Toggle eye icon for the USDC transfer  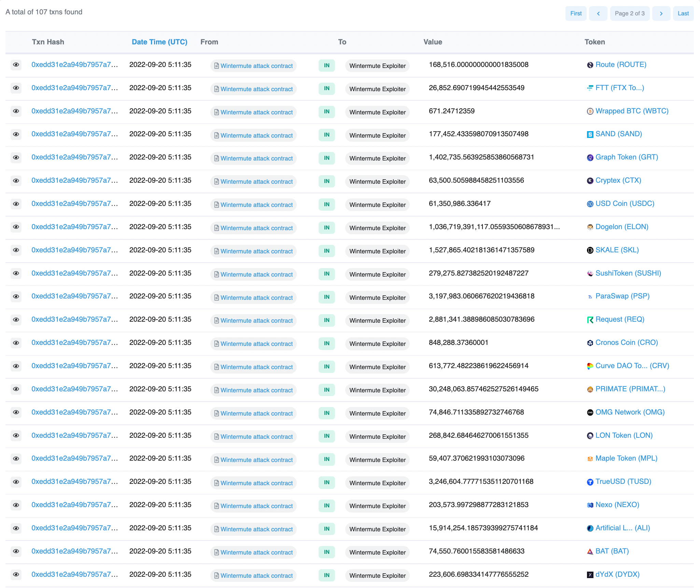16,204
